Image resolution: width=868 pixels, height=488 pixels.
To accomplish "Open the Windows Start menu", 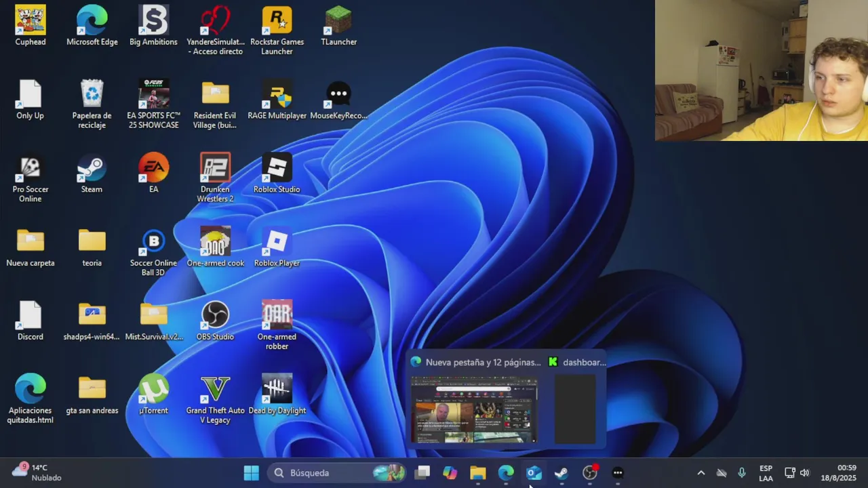I will (x=252, y=473).
